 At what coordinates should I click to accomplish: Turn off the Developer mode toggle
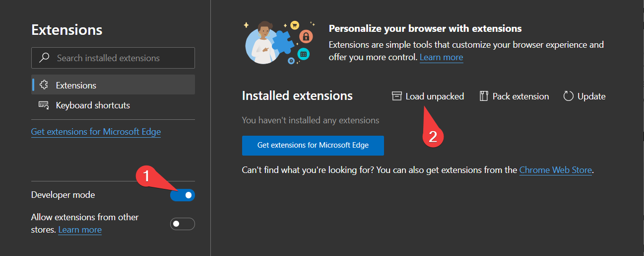pos(183,195)
